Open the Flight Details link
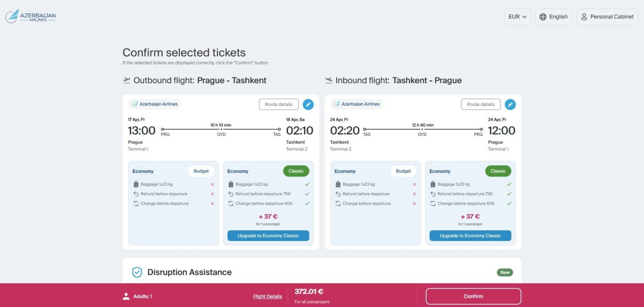Viewport: 644px width, 307px height. click(x=267, y=296)
